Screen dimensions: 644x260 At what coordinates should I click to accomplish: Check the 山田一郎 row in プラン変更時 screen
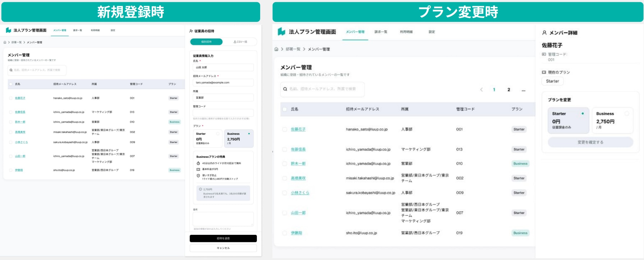coord(285,213)
